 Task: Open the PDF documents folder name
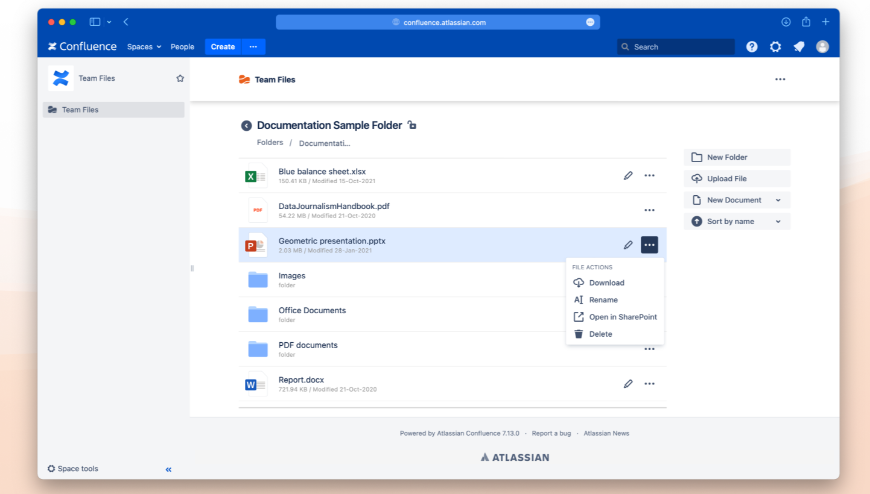coord(308,345)
